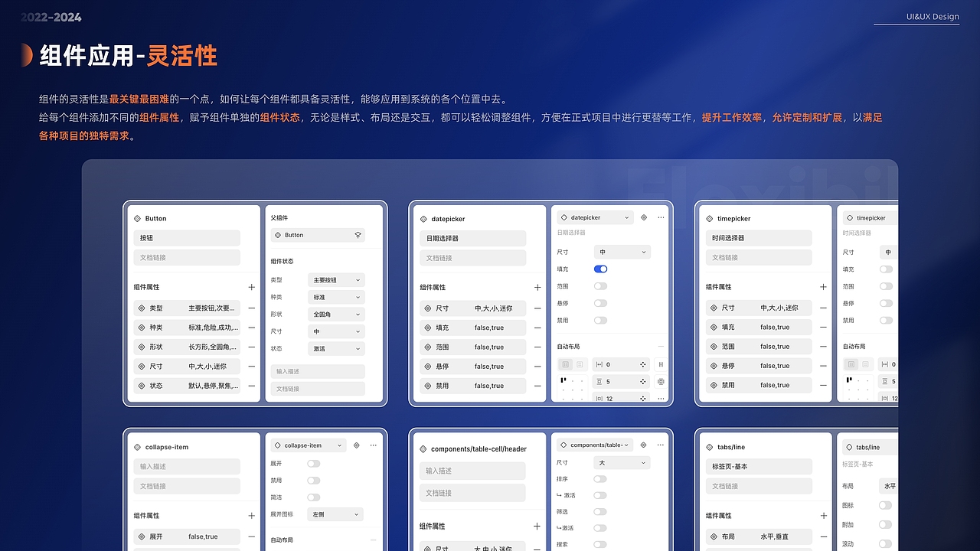Click the insert-instance icon beside the Button parent component
Screen dimensions: 980x551
(x=358, y=235)
